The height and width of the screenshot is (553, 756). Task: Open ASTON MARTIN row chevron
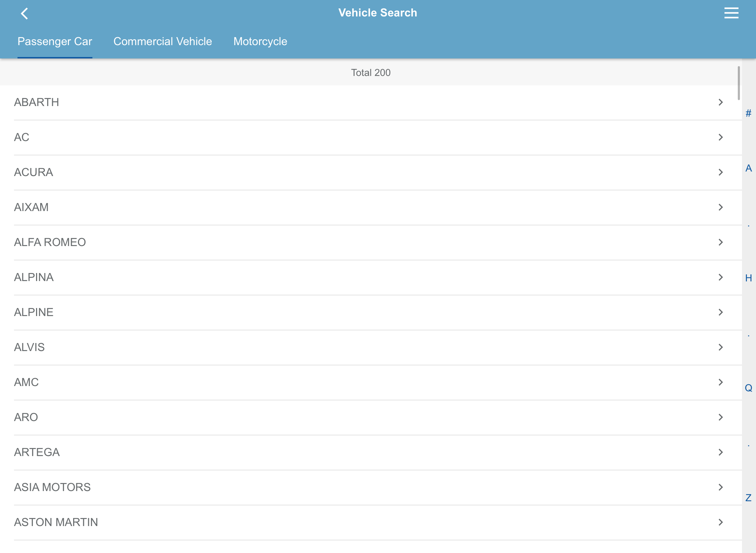[x=720, y=522]
